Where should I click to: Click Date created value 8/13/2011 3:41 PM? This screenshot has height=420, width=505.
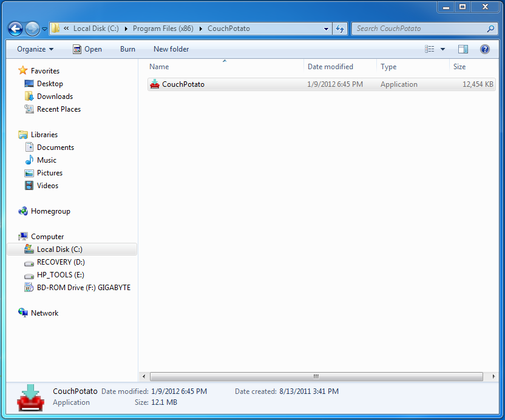tap(309, 391)
